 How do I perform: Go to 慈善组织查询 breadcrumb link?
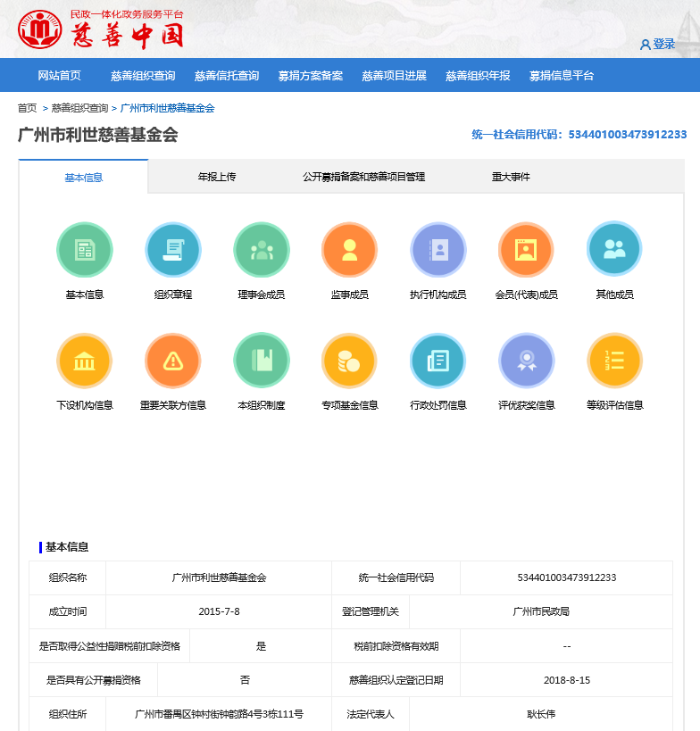click(x=79, y=108)
